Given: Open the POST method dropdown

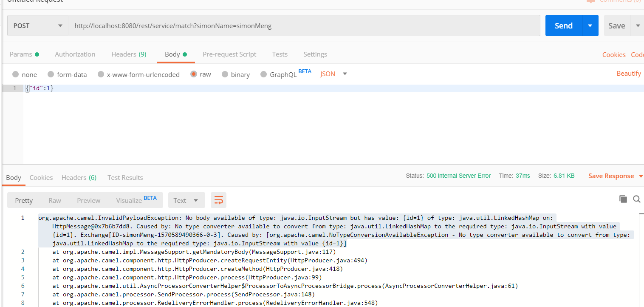Looking at the screenshot, I should coord(37,25).
